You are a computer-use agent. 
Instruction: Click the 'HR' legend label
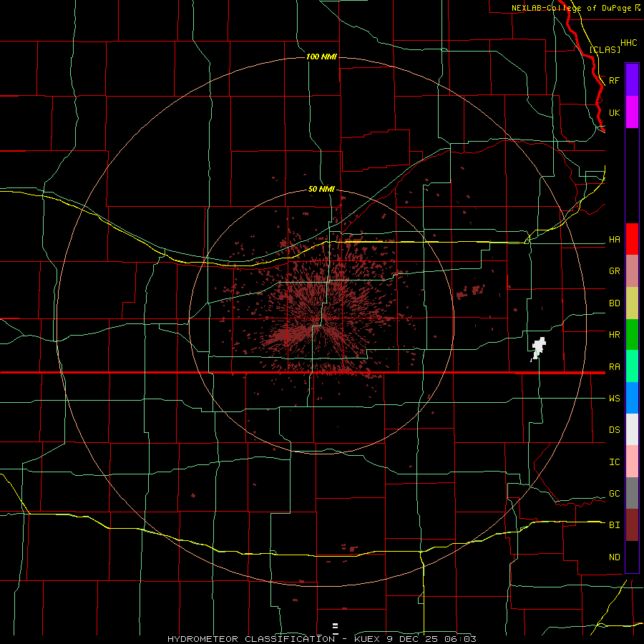(615, 335)
